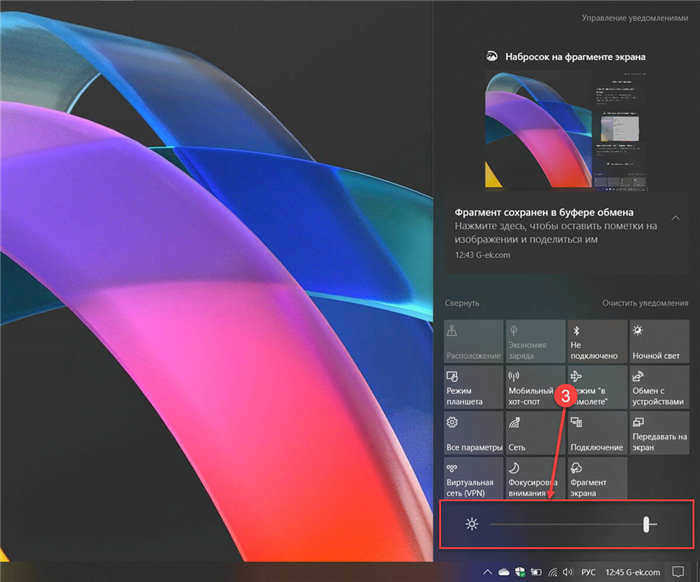700x582 pixels.
Task: Enable Night light (Ночной свет) tile
Action: pos(659,341)
